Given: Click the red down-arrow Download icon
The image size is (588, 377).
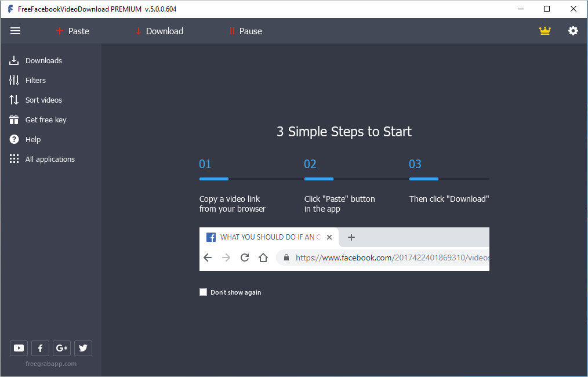Looking at the screenshot, I should pos(139,31).
